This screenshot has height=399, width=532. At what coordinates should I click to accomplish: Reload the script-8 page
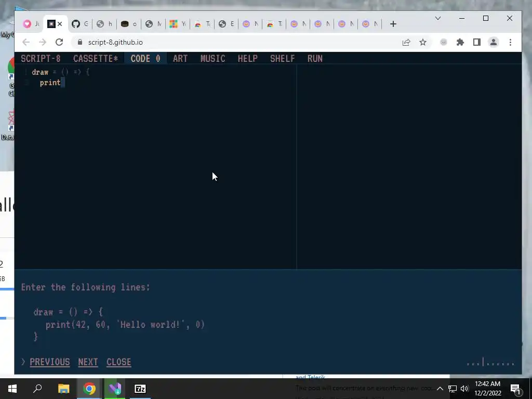(59, 42)
